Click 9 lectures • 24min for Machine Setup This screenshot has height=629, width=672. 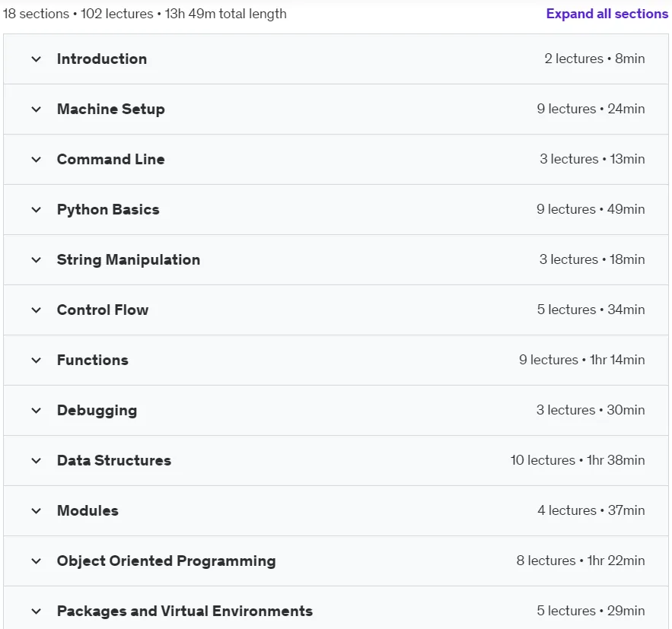point(591,109)
